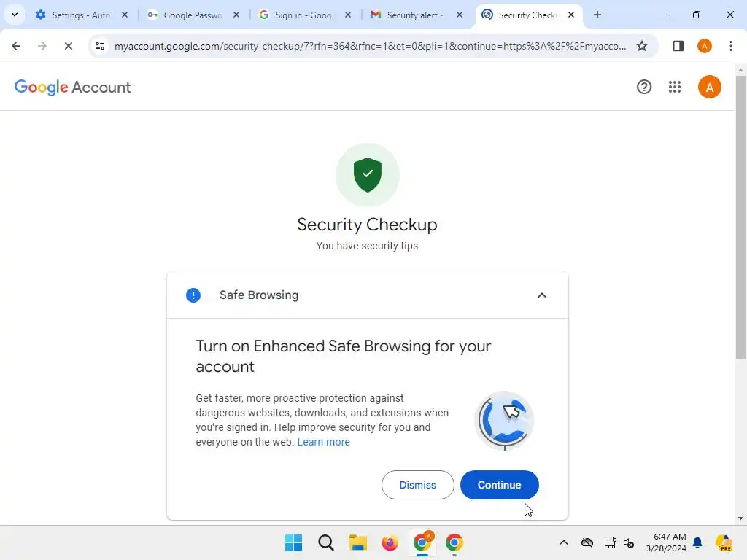Switch to the Settings - Autofill tab

[x=82, y=15]
